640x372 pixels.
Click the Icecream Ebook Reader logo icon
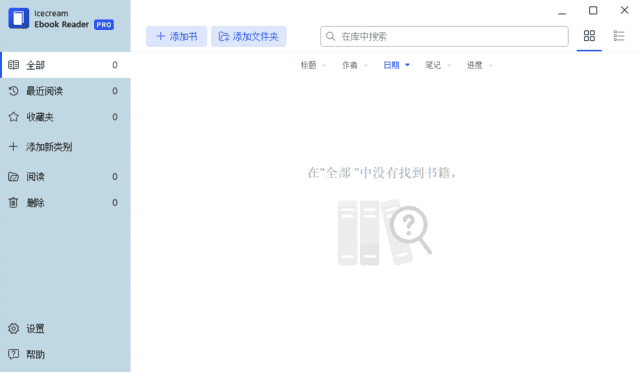point(18,18)
